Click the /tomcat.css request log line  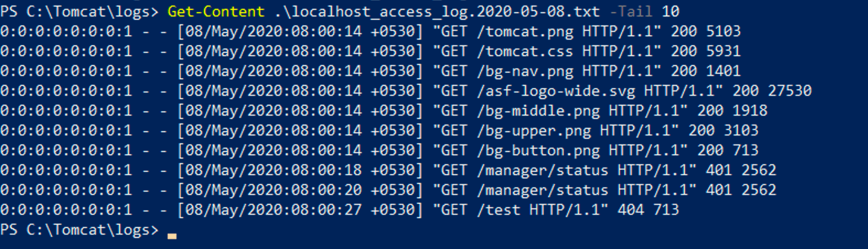point(371,51)
